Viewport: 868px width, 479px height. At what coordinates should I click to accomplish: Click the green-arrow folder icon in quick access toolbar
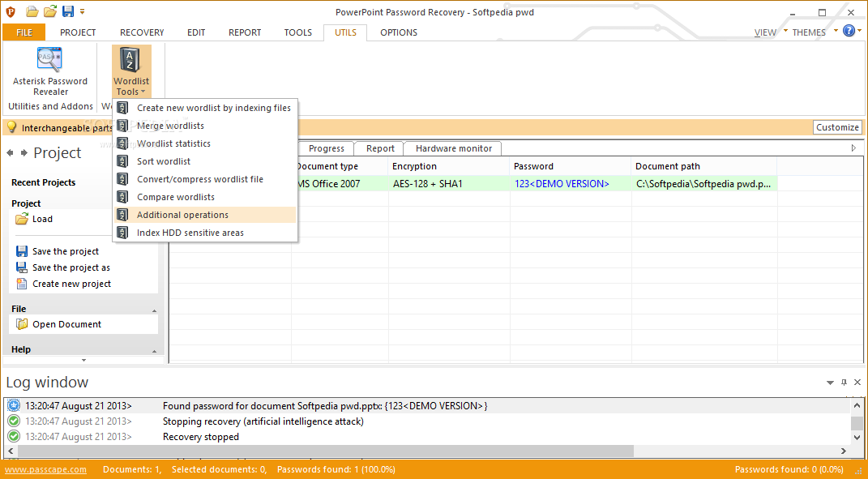coord(50,11)
